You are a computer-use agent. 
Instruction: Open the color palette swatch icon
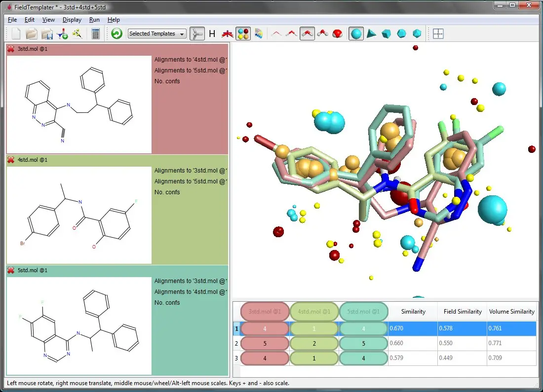pyautogui.click(x=259, y=34)
